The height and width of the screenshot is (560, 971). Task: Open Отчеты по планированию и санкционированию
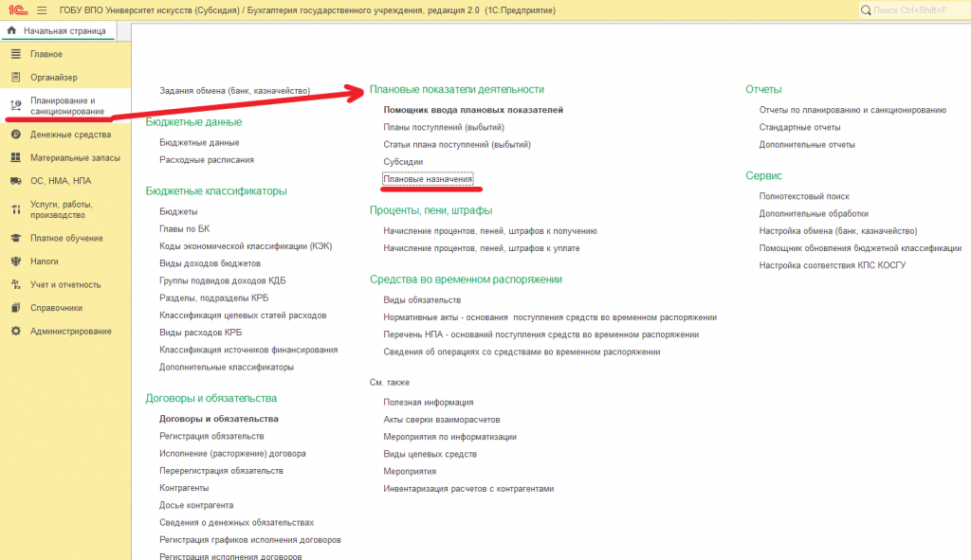pyautogui.click(x=852, y=110)
